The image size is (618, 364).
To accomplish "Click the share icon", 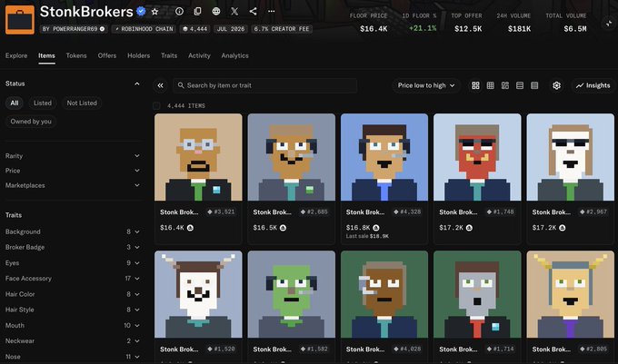I will coord(253,12).
